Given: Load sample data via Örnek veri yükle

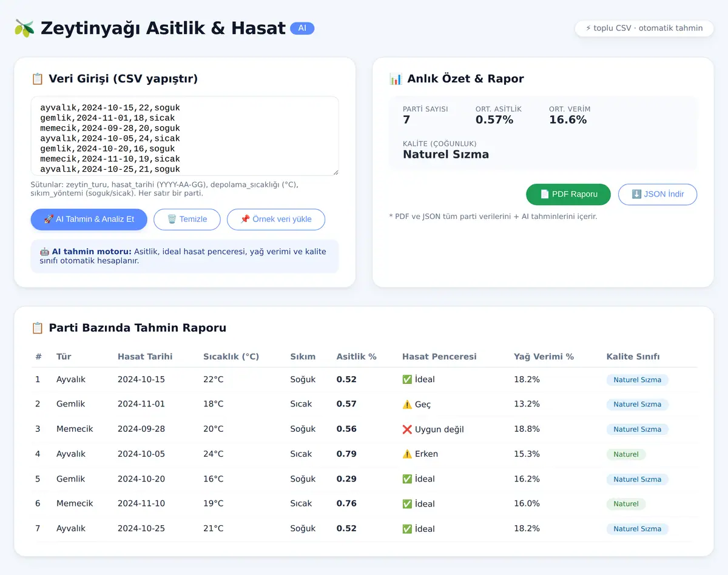Looking at the screenshot, I should point(276,219).
